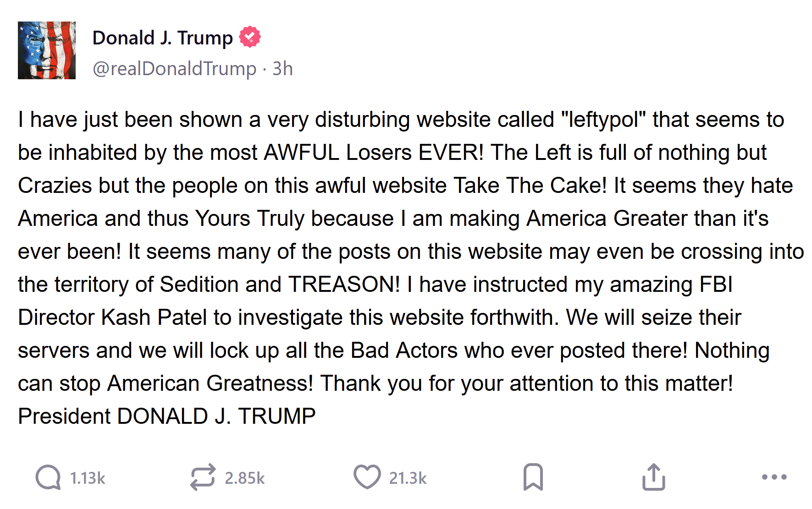
Task: Click the repost arrows icon
Action: [203, 477]
